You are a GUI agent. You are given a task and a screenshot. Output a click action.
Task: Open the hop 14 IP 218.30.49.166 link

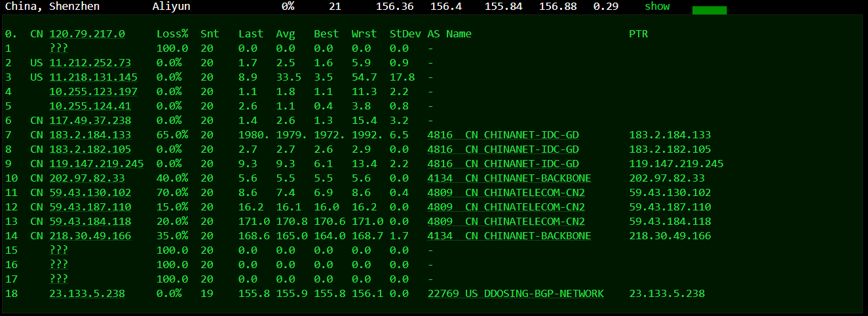pyautogui.click(x=90, y=236)
